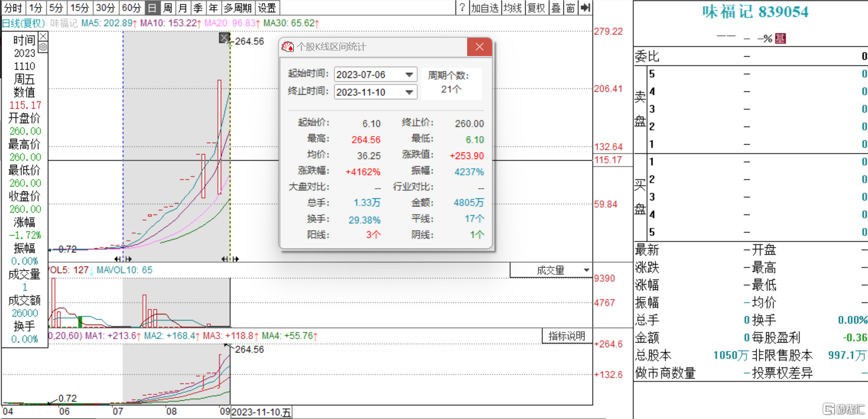Click the 最高 value 264.56 in dialog

coord(366,140)
